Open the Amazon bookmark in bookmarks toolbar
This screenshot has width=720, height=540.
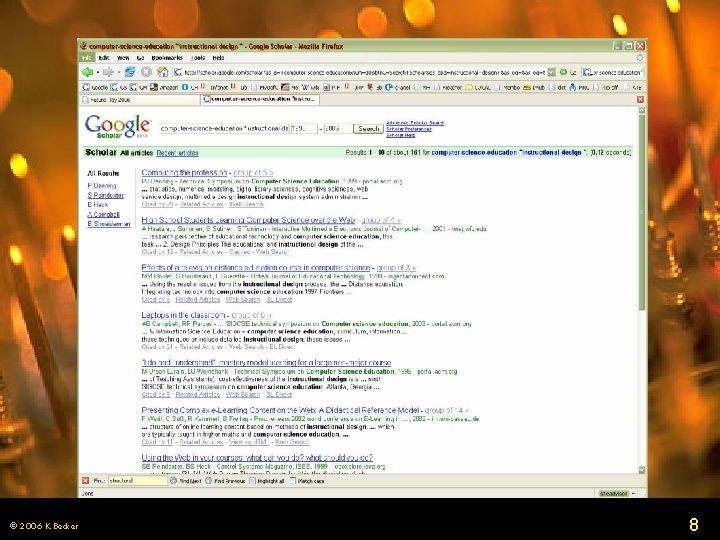coord(164,87)
